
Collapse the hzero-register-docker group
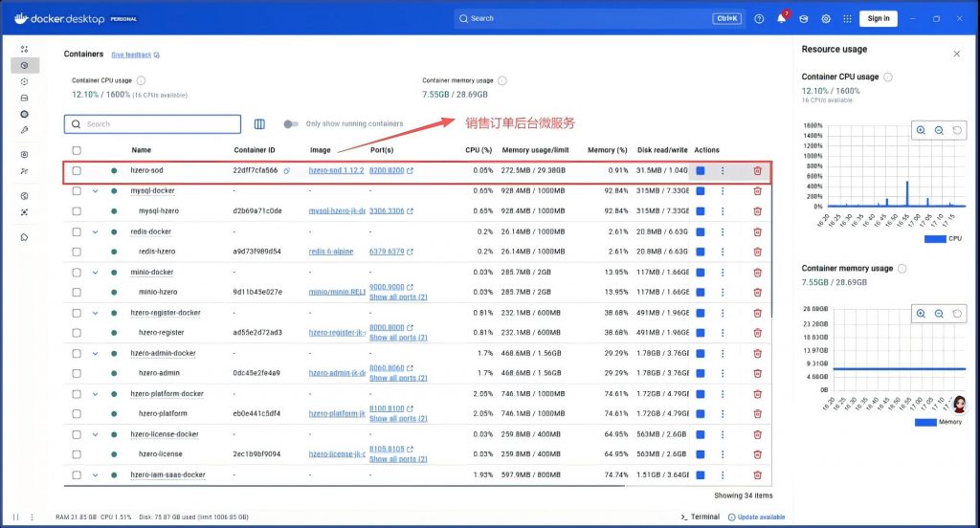(x=96, y=313)
